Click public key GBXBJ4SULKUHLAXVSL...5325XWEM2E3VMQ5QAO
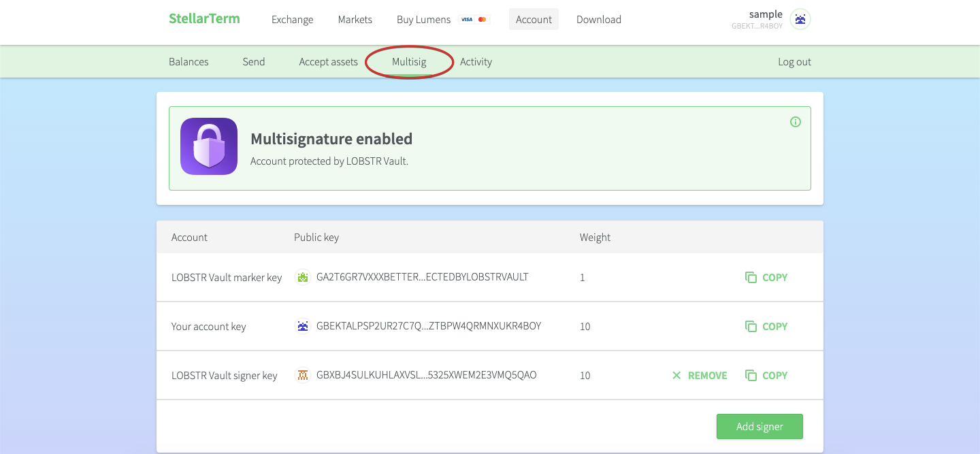Screen dimensions: 980x454 coord(427,375)
